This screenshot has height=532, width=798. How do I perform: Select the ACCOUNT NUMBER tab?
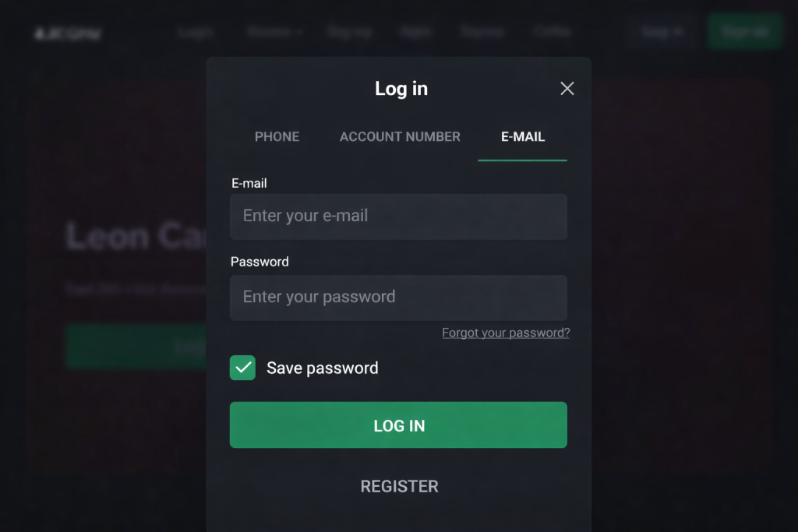[x=400, y=137]
